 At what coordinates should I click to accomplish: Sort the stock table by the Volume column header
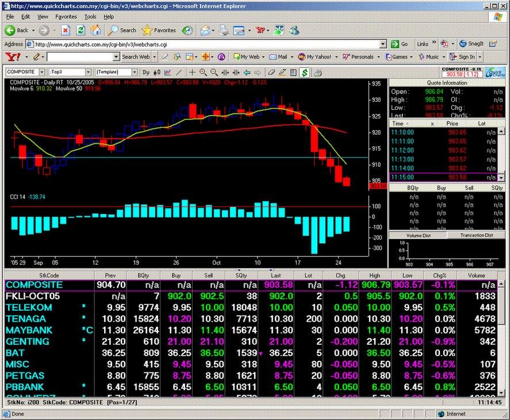click(477, 276)
